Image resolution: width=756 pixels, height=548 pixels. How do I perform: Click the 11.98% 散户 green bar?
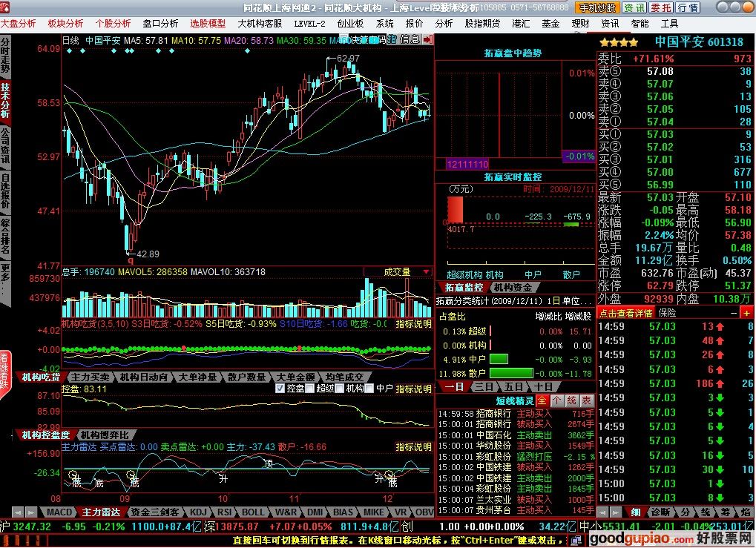click(512, 374)
